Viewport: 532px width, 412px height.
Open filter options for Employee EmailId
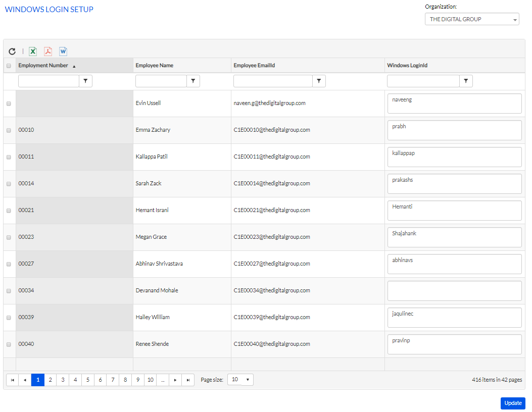(319, 81)
